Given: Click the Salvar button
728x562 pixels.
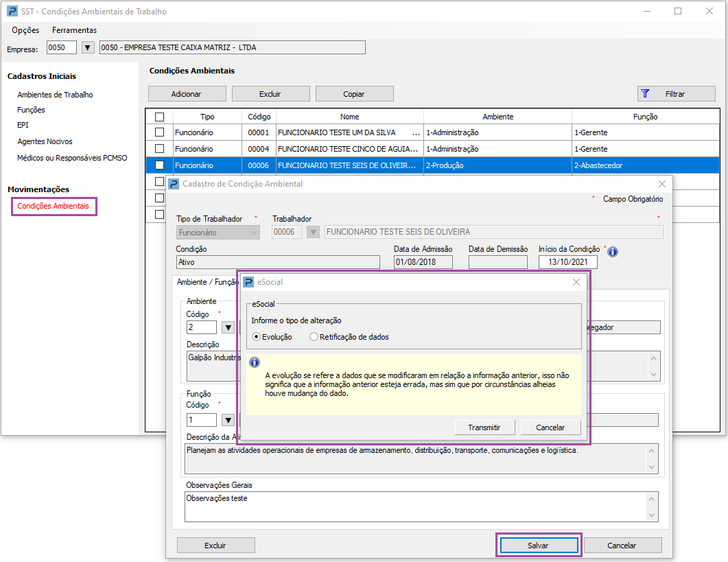Looking at the screenshot, I should click(538, 546).
